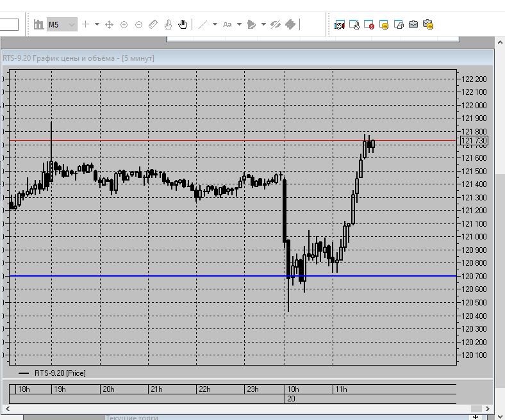Select the open hand pan tool

pos(182,24)
